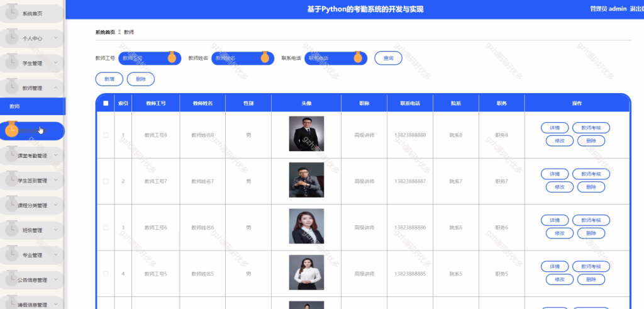Click the clock icon beside 个人中心
This screenshot has width=644, height=309.
click(x=12, y=37)
